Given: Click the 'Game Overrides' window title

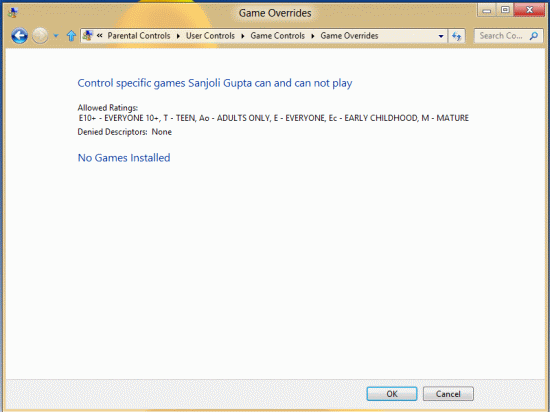Looking at the screenshot, I should click(x=275, y=13).
